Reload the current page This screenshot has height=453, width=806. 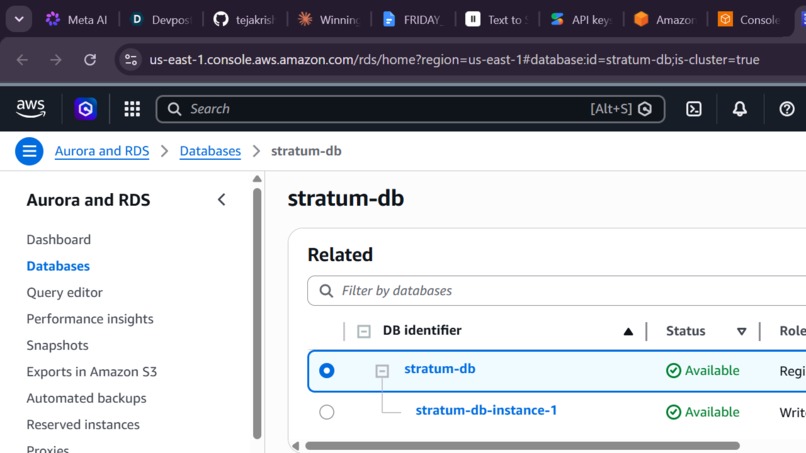tap(90, 60)
